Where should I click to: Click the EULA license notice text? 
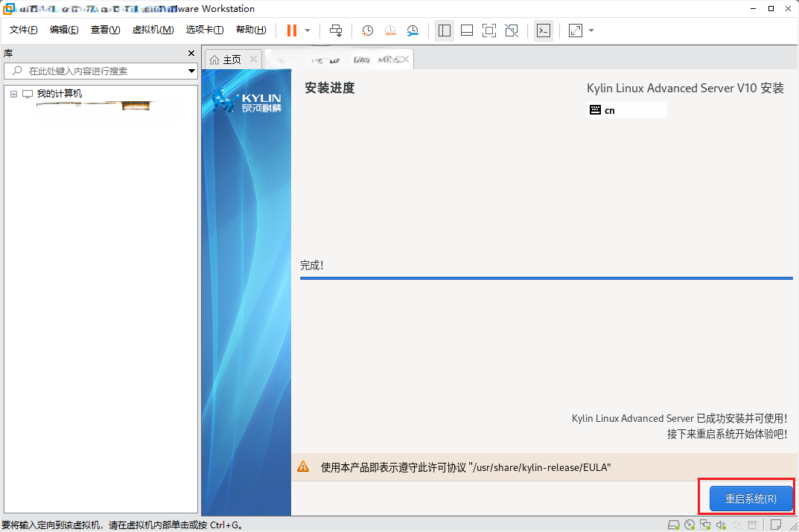coord(465,467)
